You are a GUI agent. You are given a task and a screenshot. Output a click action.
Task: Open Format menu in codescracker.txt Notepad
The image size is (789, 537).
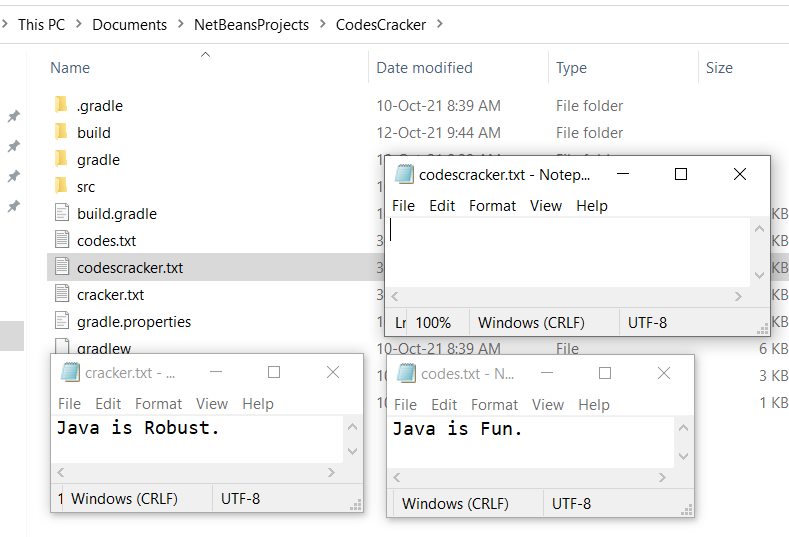click(492, 206)
